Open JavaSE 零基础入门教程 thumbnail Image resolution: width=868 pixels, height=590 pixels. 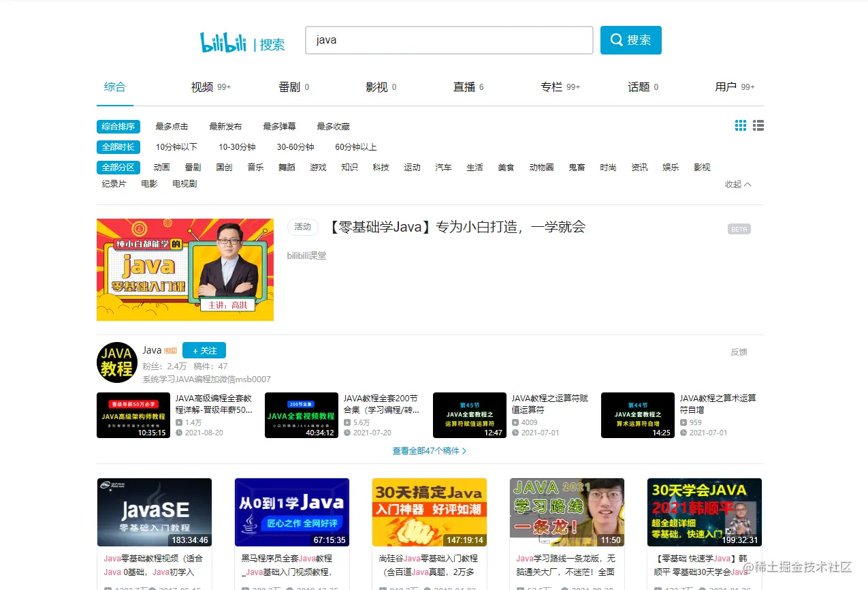tap(155, 512)
